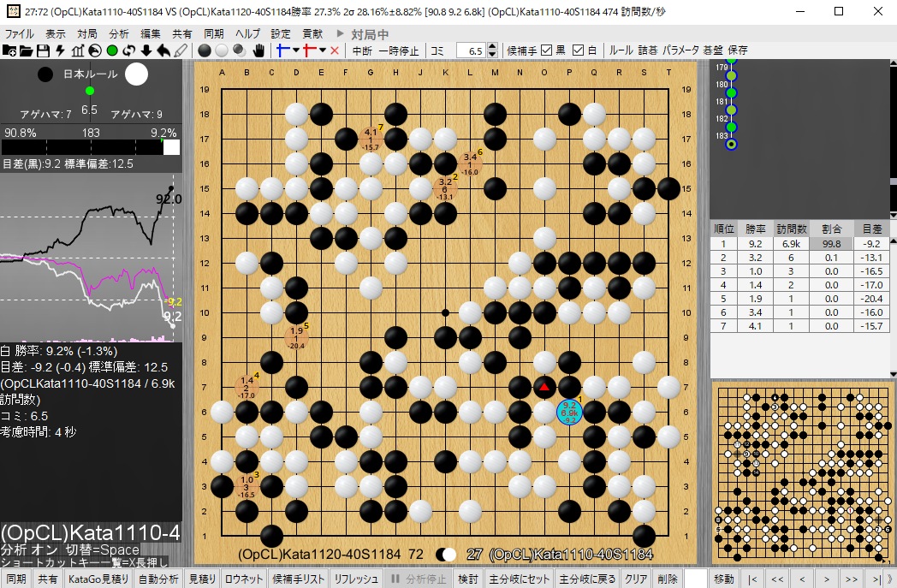Toggle the 白 candidate moves checkbox
The width and height of the screenshot is (897, 588).
578,50
